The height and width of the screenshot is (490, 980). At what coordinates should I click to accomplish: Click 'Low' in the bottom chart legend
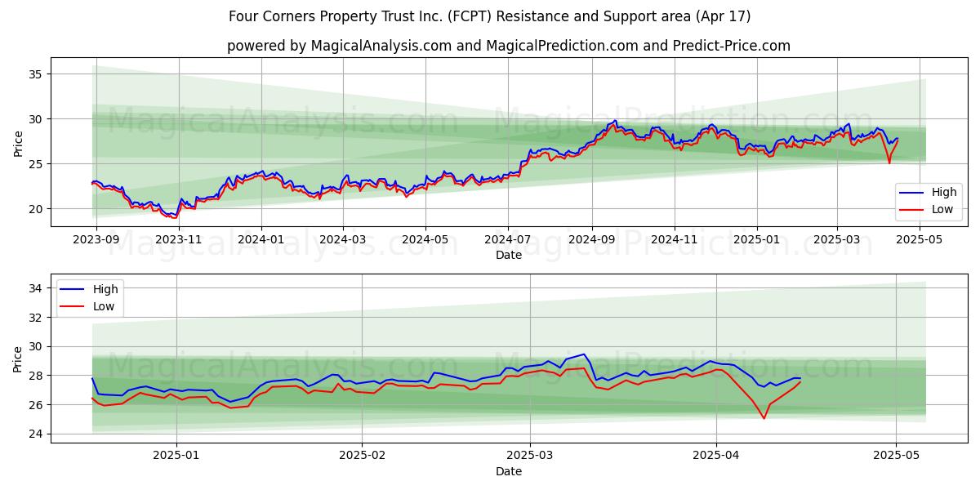pos(104,306)
